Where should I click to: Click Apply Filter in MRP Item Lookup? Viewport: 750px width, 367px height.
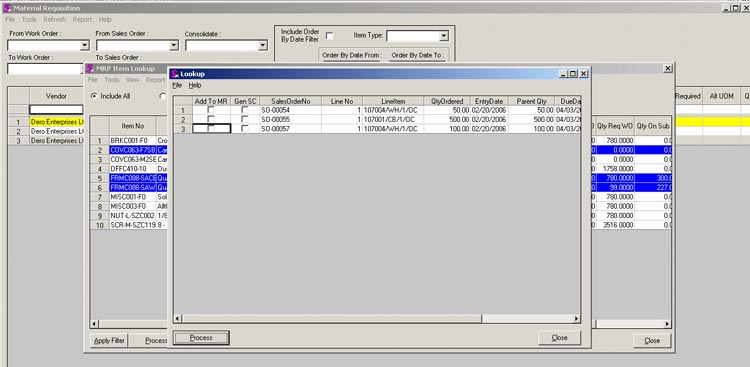click(109, 341)
